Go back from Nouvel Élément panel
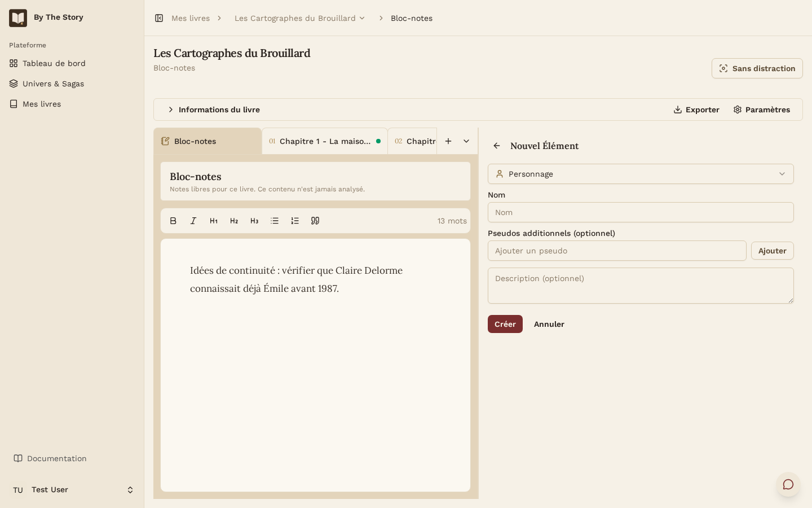The width and height of the screenshot is (812, 508). pos(497,146)
